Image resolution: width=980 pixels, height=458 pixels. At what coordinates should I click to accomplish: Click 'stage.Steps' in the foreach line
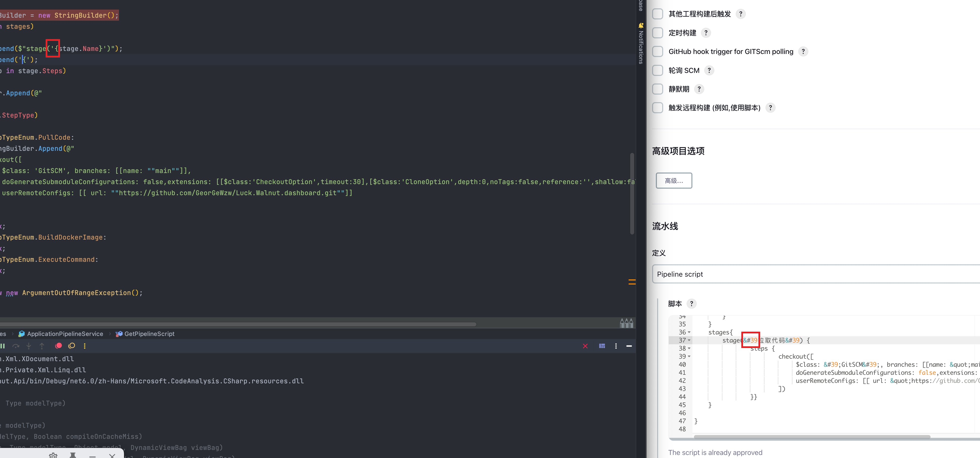tap(41, 71)
